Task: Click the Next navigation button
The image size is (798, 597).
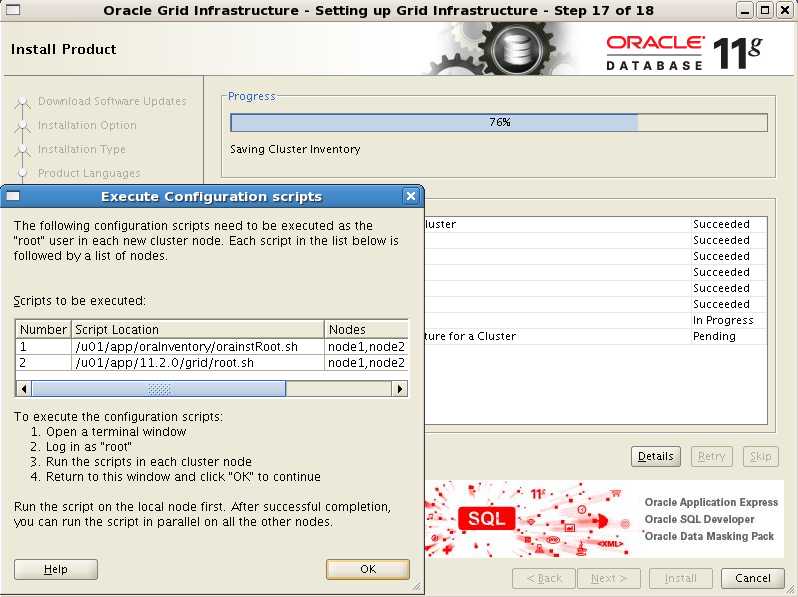Action: click(609, 578)
